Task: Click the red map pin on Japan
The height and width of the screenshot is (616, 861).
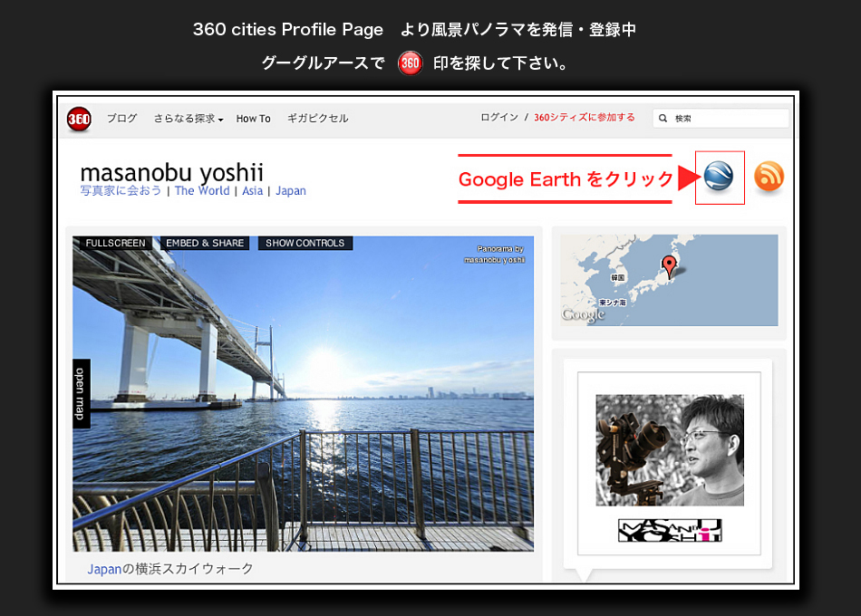Action: click(x=669, y=266)
